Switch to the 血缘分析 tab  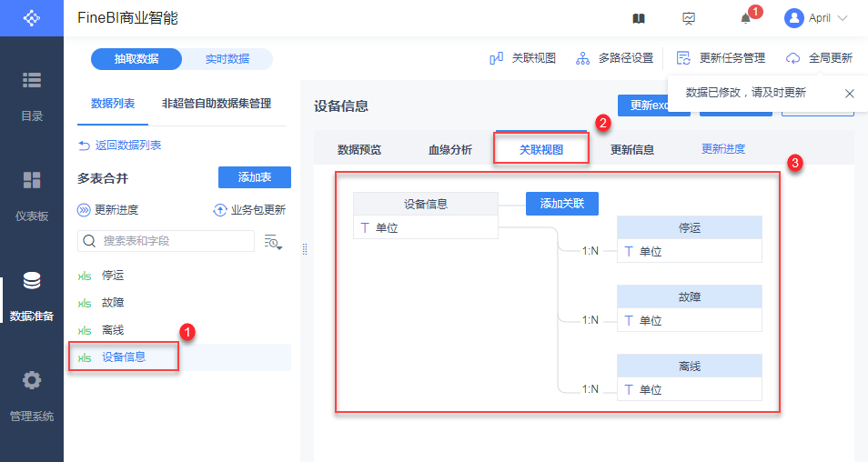pos(450,150)
